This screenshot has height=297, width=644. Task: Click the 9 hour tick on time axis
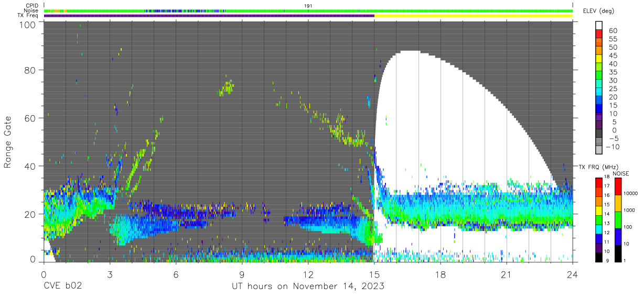[x=242, y=274]
